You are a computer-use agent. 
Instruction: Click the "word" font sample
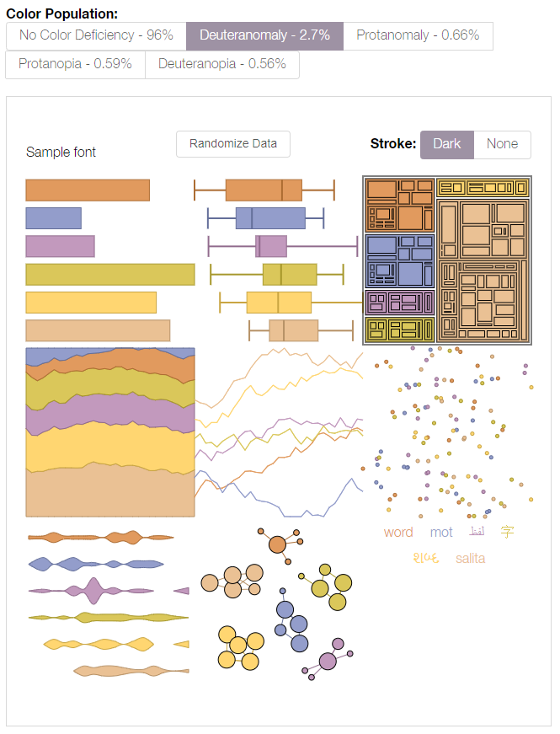point(397,532)
